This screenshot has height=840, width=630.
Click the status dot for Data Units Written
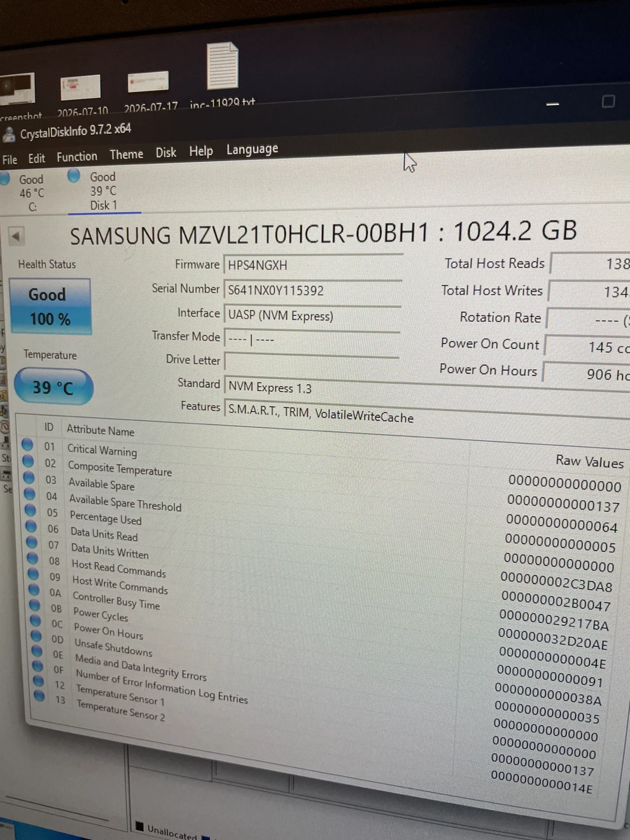pos(32,542)
